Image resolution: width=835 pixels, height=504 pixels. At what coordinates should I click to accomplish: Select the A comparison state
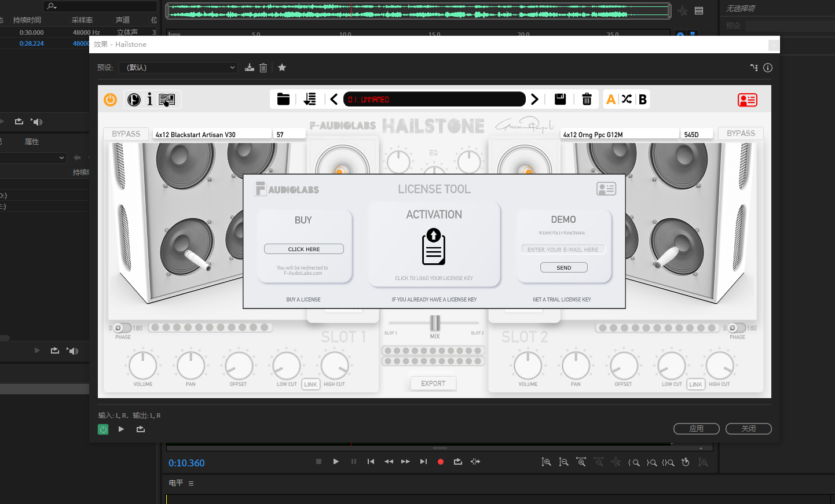tap(611, 99)
